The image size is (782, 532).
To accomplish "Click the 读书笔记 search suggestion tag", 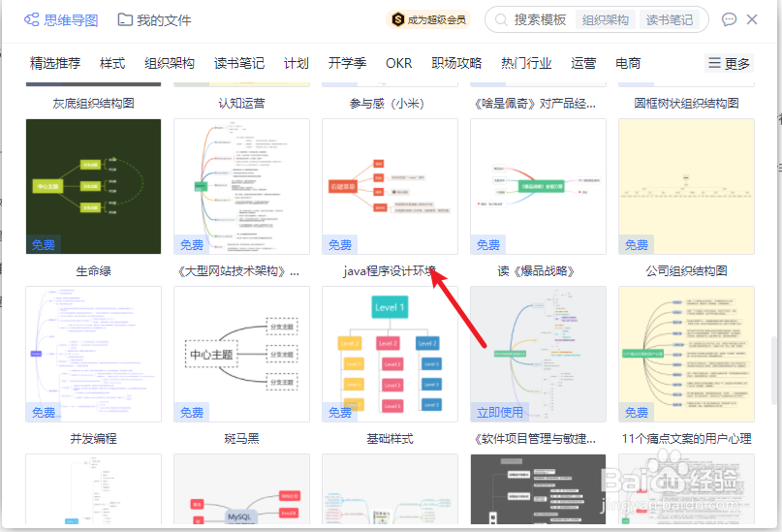I will pyautogui.click(x=670, y=20).
